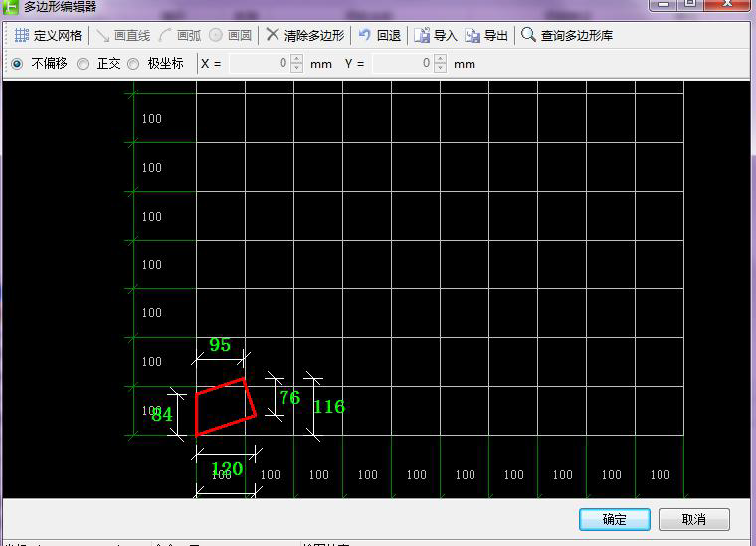Select the 正交 radio button
The image size is (756, 546).
[83, 64]
